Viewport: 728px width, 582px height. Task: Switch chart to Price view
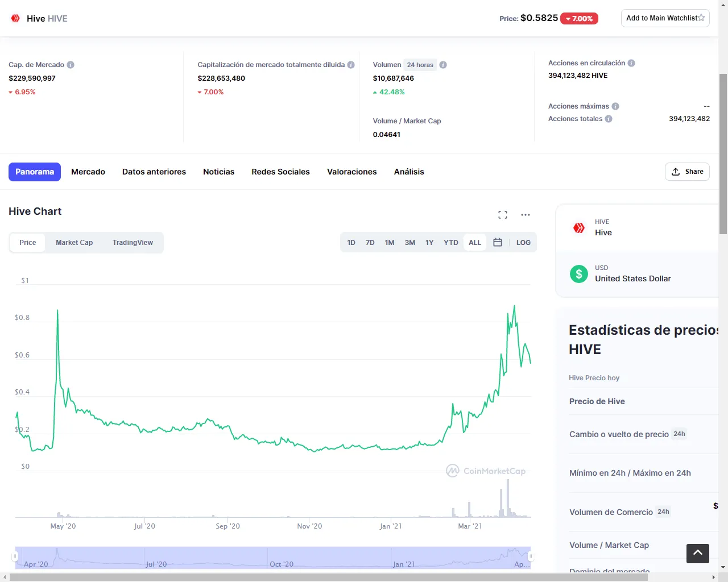[x=27, y=242]
